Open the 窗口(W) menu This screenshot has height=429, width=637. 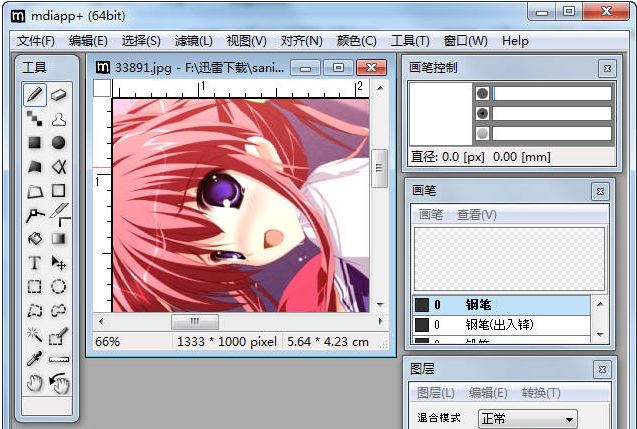coord(466,41)
